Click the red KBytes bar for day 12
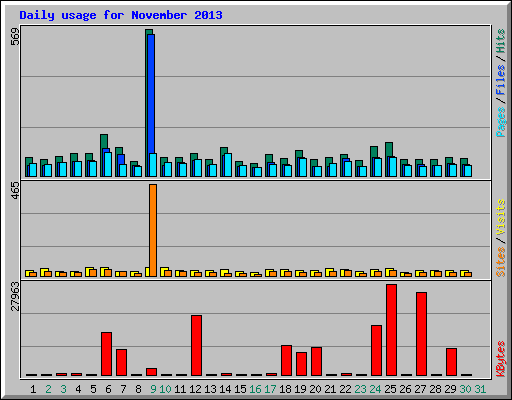Screen dimensions: 512x400 click(196, 345)
